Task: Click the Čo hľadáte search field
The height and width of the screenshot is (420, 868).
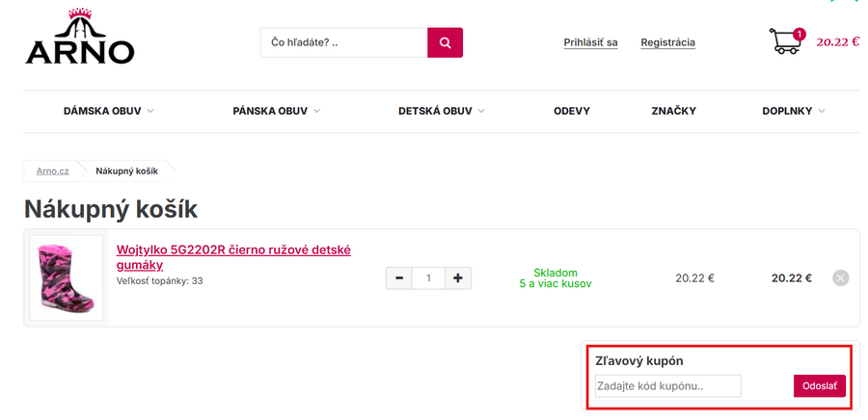Action: (343, 42)
